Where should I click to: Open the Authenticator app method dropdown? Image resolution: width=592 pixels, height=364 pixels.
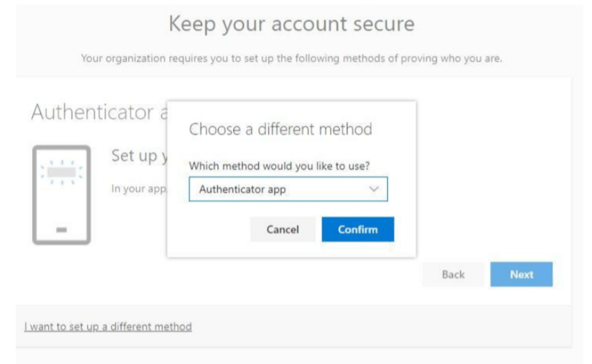[x=288, y=189]
